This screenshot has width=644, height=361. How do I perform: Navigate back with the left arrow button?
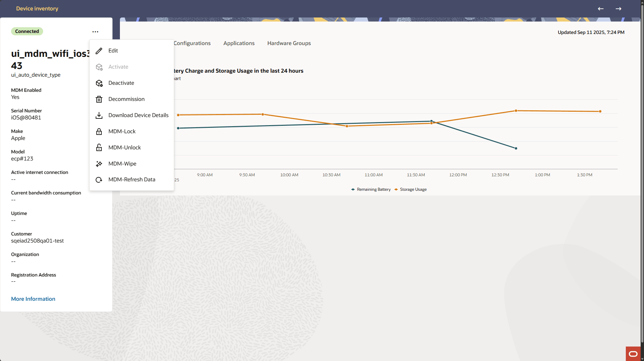(601, 9)
